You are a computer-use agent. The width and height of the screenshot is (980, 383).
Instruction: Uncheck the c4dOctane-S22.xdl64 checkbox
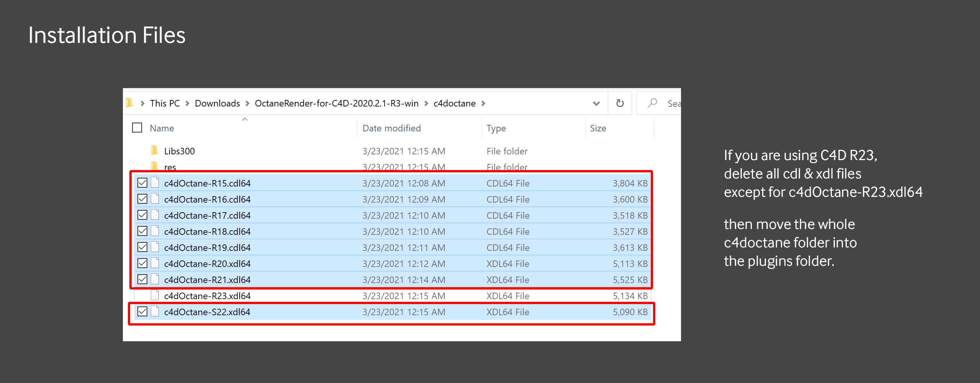coord(142,311)
